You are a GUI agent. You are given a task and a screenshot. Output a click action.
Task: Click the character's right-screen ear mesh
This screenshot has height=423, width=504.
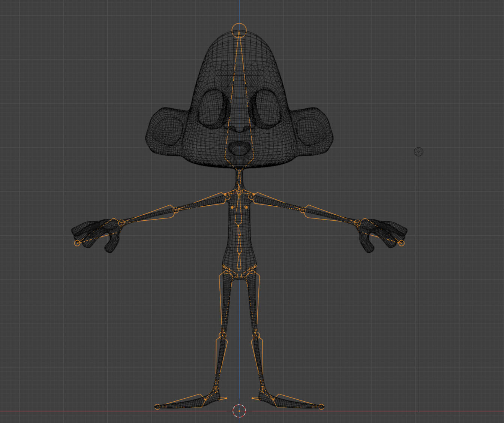coord(312,129)
